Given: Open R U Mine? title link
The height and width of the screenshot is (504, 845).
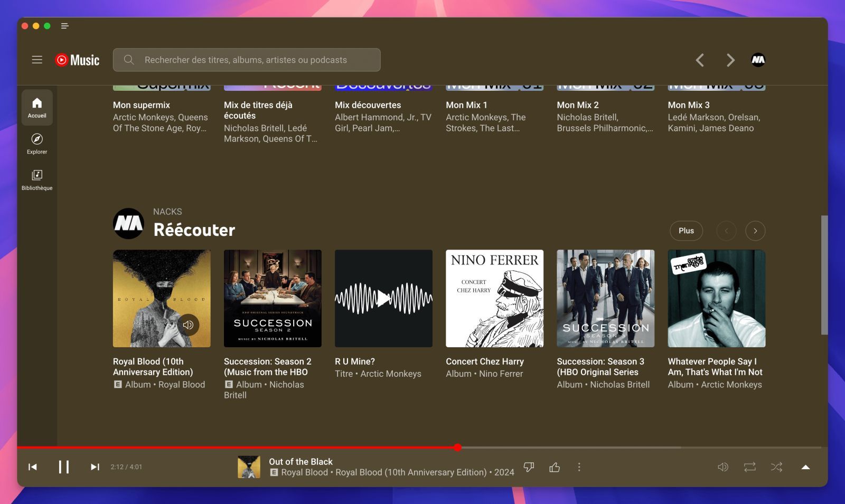Looking at the screenshot, I should tap(355, 362).
